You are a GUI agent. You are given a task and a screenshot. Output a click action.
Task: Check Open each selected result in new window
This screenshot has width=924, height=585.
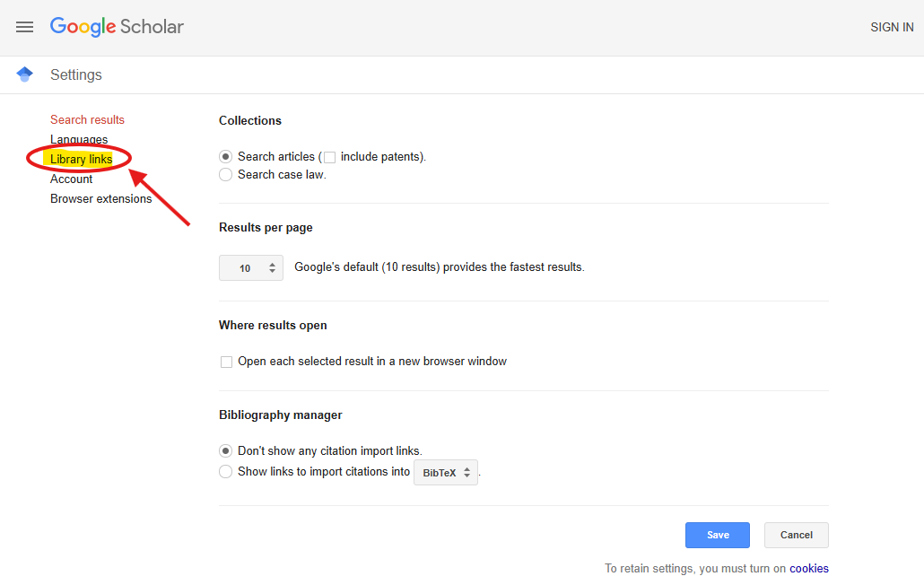226,362
